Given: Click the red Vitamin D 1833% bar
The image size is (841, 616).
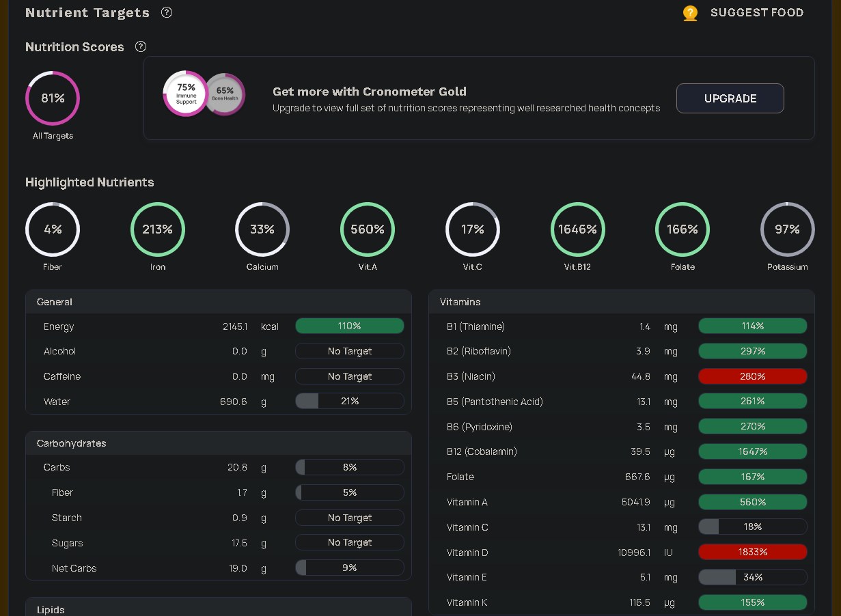Looking at the screenshot, I should [753, 552].
